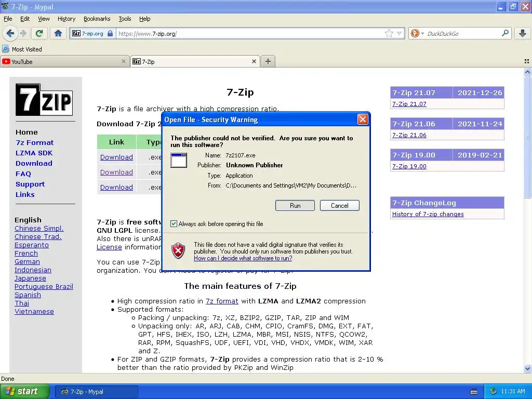Image resolution: width=532 pixels, height=399 pixels.
Task: Click the page scrollbar down arrow
Action: tap(527, 368)
